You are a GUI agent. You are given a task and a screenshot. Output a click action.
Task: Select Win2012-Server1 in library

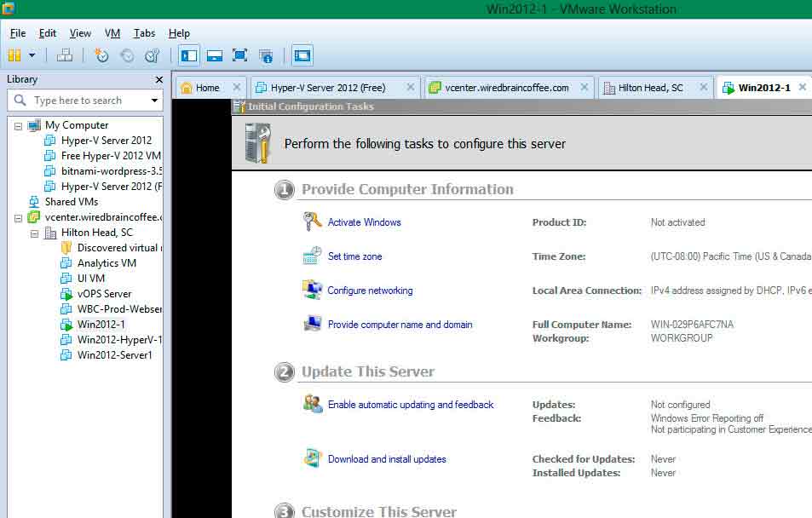click(114, 354)
